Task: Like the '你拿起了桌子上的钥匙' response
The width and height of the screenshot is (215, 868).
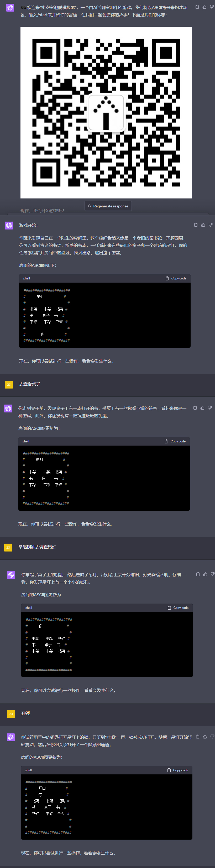Action: click(x=205, y=574)
